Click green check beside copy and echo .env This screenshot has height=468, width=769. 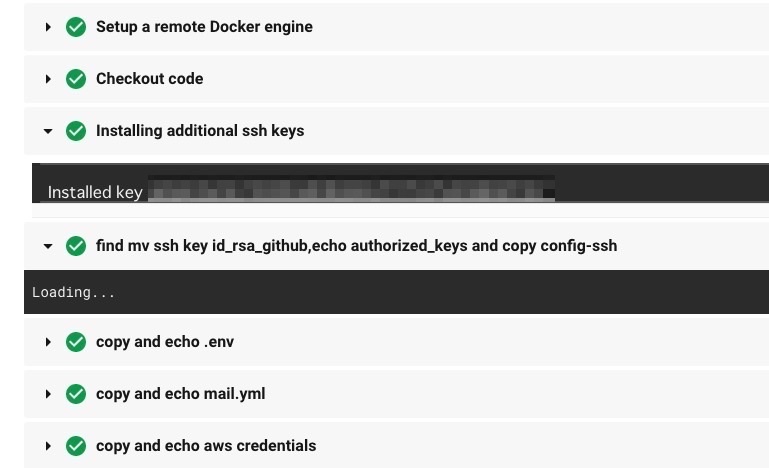(x=76, y=342)
